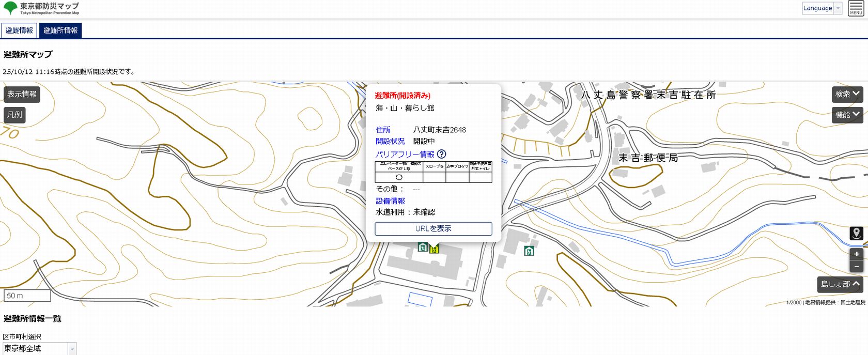Click the barrier-free info help question mark

tap(441, 154)
